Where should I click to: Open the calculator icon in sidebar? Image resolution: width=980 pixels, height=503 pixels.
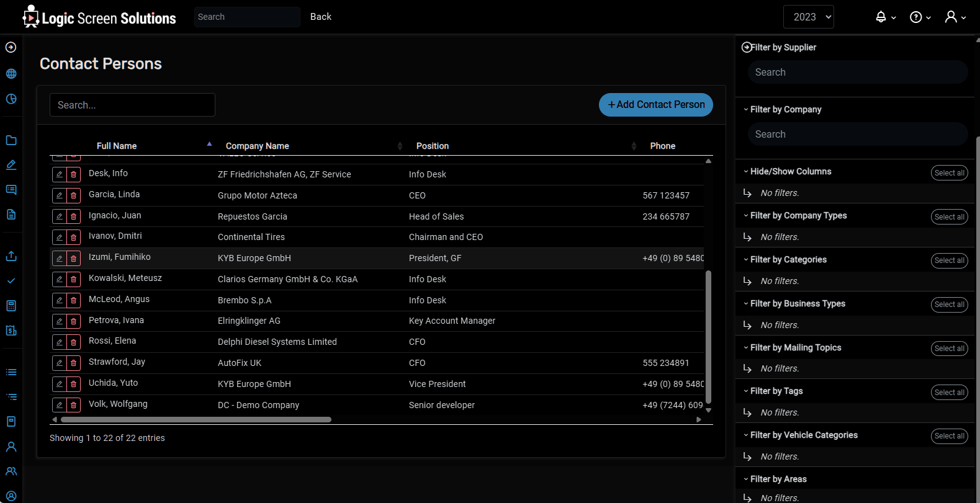point(11,306)
